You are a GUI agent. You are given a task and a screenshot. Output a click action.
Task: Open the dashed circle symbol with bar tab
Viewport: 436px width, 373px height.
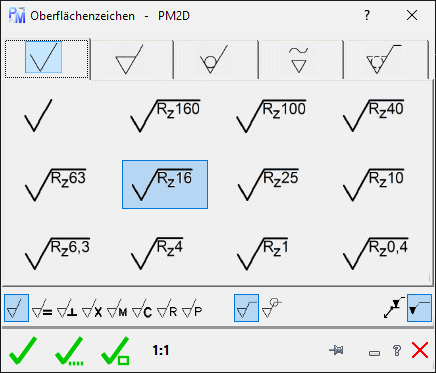coord(386,59)
